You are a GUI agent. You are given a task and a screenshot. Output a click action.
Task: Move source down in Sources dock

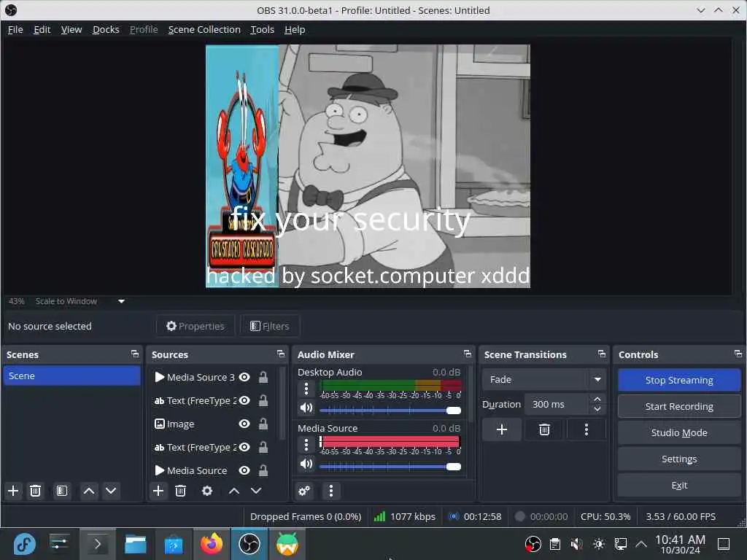[x=256, y=491]
